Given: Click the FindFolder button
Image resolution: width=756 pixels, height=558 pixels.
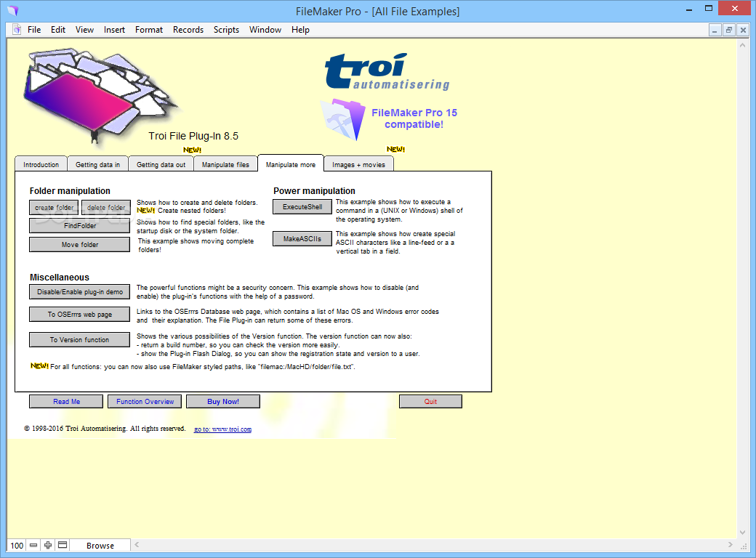Looking at the screenshot, I should tap(79, 225).
